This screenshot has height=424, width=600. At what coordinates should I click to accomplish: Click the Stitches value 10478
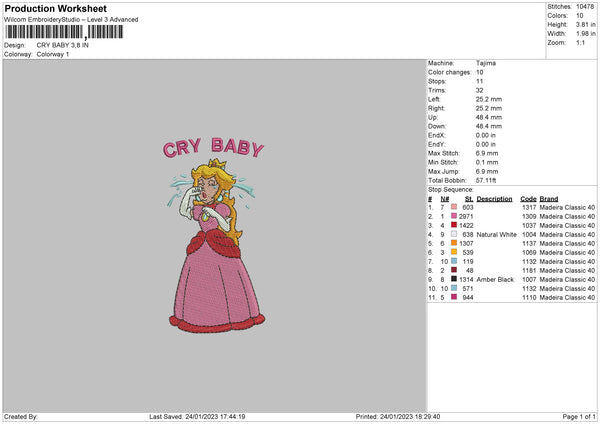click(x=585, y=7)
